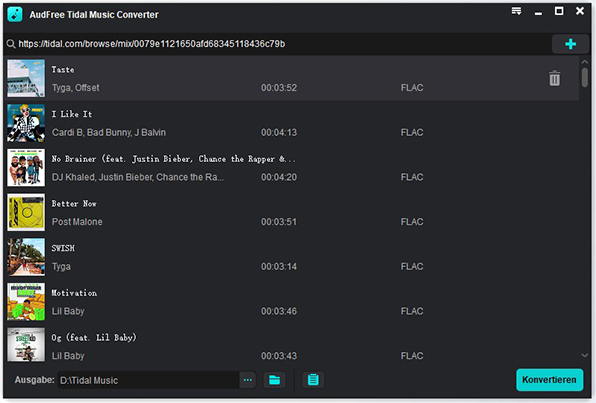Click the vertical scrollbar thumb
The image size is (596, 403).
[x=585, y=77]
